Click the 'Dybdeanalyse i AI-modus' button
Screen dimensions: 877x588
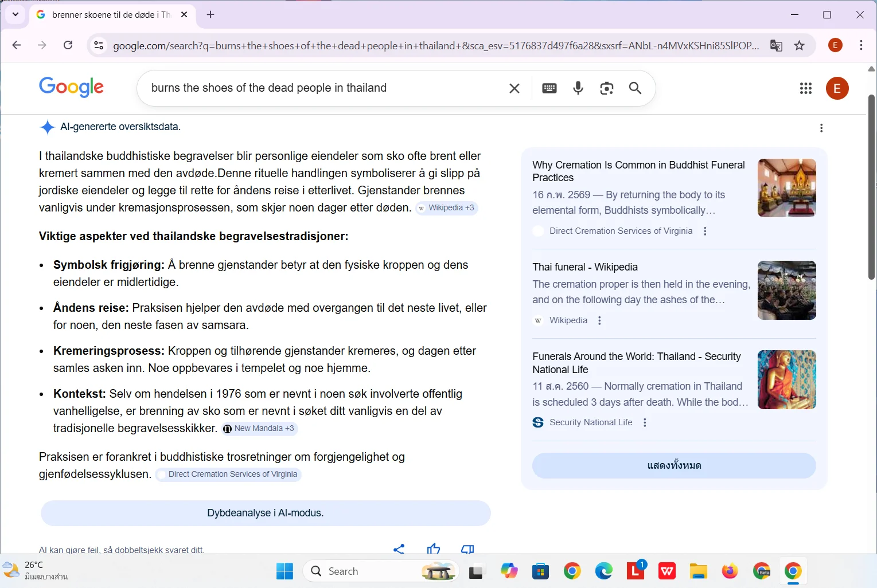point(265,513)
